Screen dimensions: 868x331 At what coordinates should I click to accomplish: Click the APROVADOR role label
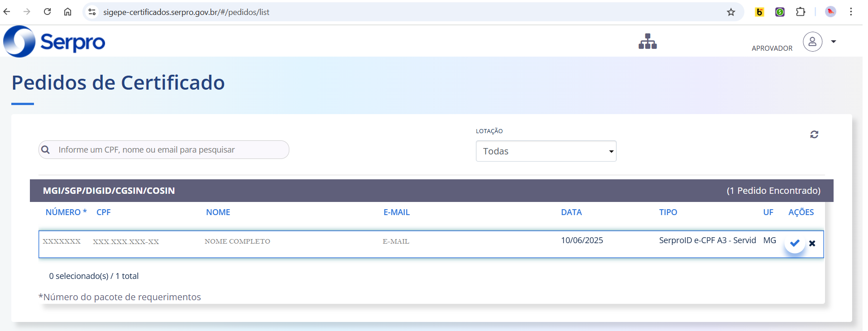[772, 48]
